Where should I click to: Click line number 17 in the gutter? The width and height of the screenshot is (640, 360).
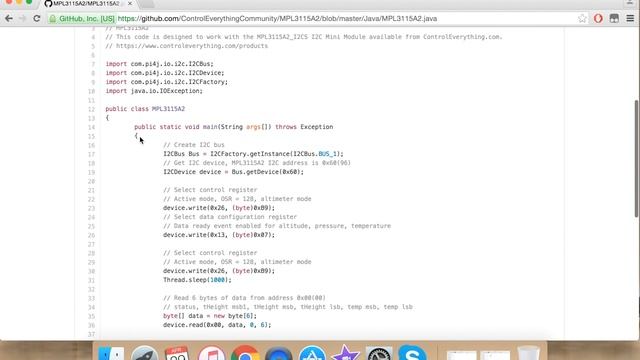coord(91,154)
